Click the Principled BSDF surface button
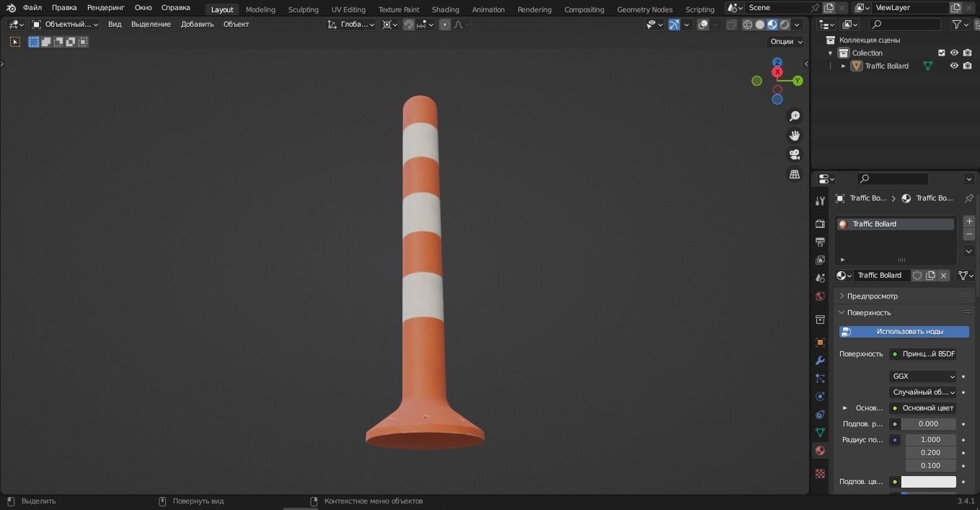 coord(923,354)
